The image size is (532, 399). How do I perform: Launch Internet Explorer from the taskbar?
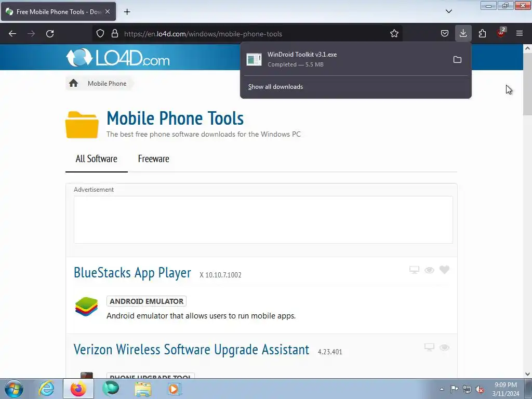46,389
